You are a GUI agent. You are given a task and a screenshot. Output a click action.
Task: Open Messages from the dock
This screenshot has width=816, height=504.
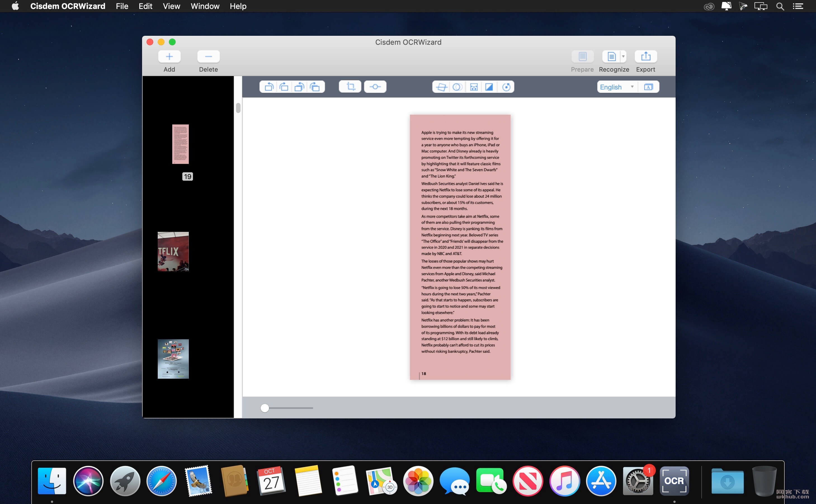pyautogui.click(x=454, y=481)
